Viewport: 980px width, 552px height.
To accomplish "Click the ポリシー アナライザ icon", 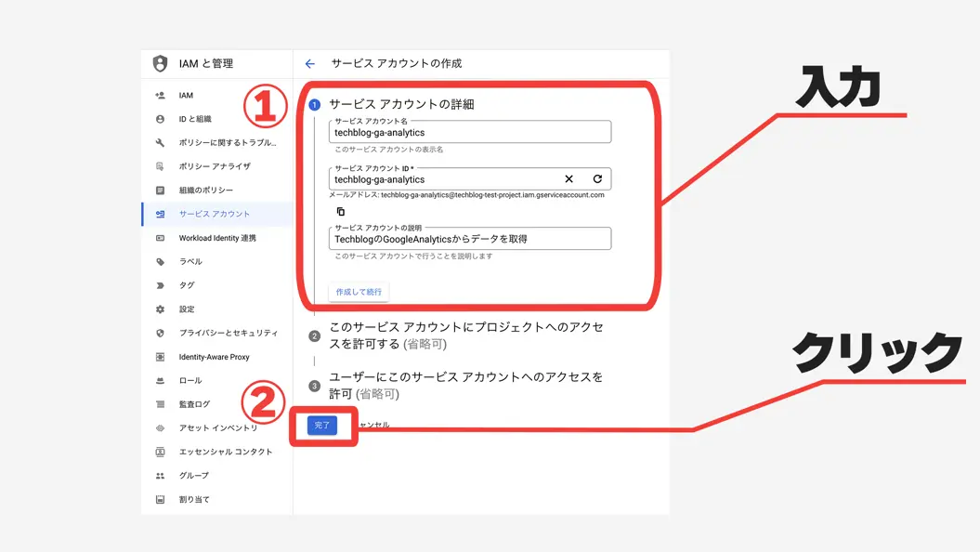I will [x=160, y=166].
